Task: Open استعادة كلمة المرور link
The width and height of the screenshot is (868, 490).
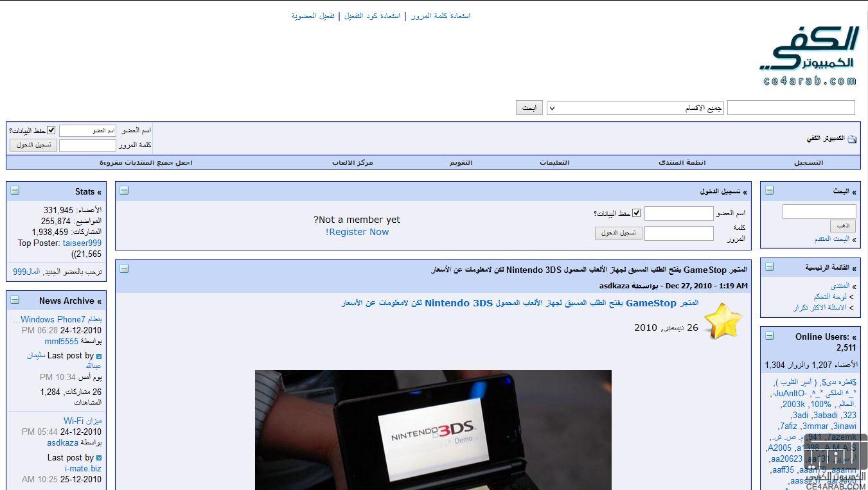Action: tap(441, 16)
